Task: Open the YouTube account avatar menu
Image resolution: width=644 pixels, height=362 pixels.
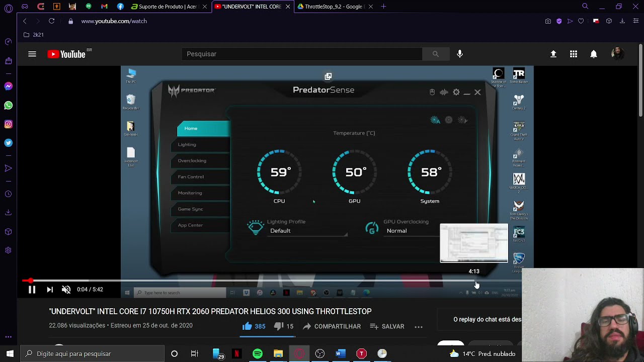Action: pyautogui.click(x=618, y=54)
